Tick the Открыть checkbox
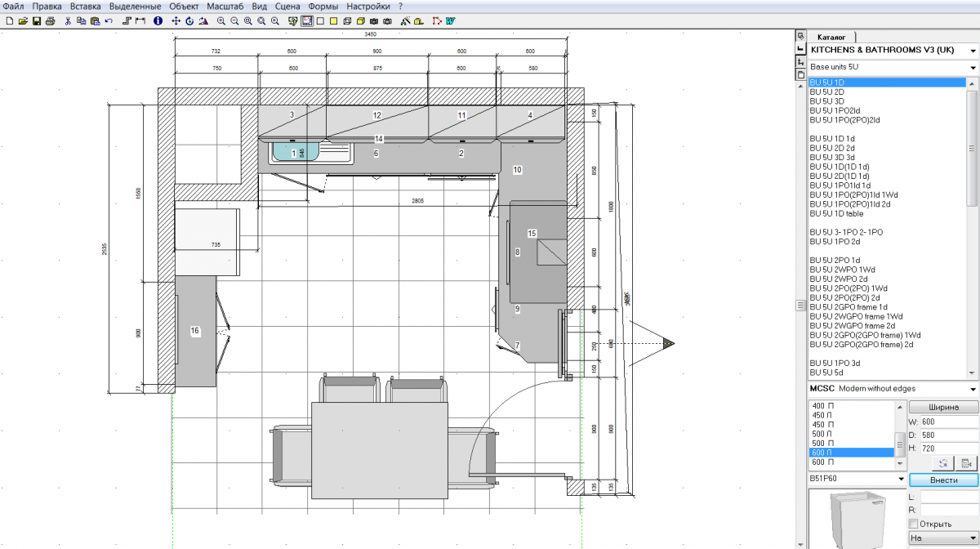 pyautogui.click(x=913, y=524)
